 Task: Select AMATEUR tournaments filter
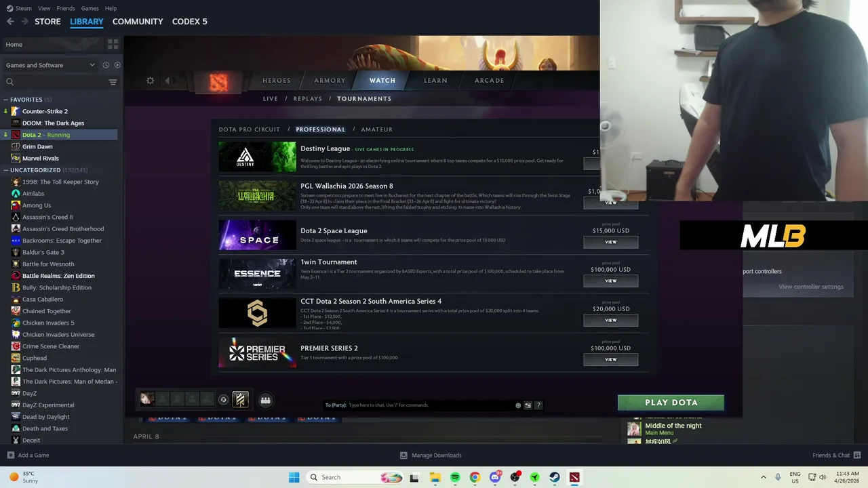pos(377,129)
